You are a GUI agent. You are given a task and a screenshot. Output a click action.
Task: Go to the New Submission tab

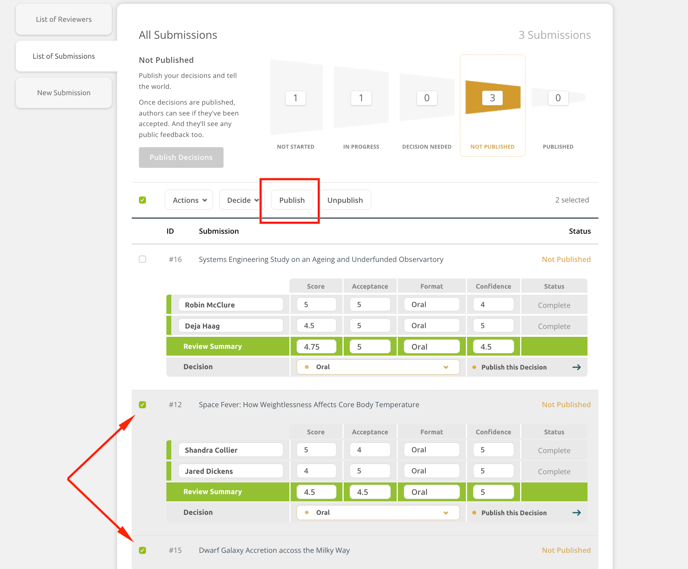[63, 93]
